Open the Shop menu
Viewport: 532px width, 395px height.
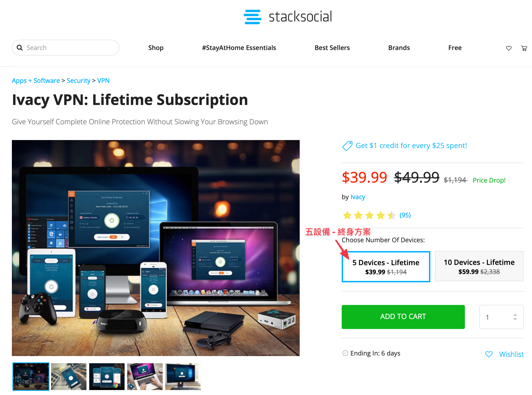click(156, 48)
